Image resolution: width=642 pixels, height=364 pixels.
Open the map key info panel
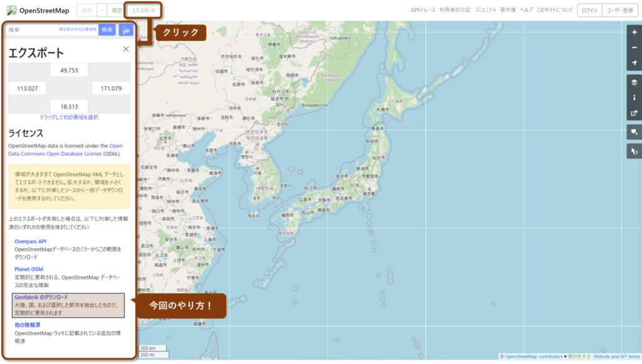(x=634, y=98)
